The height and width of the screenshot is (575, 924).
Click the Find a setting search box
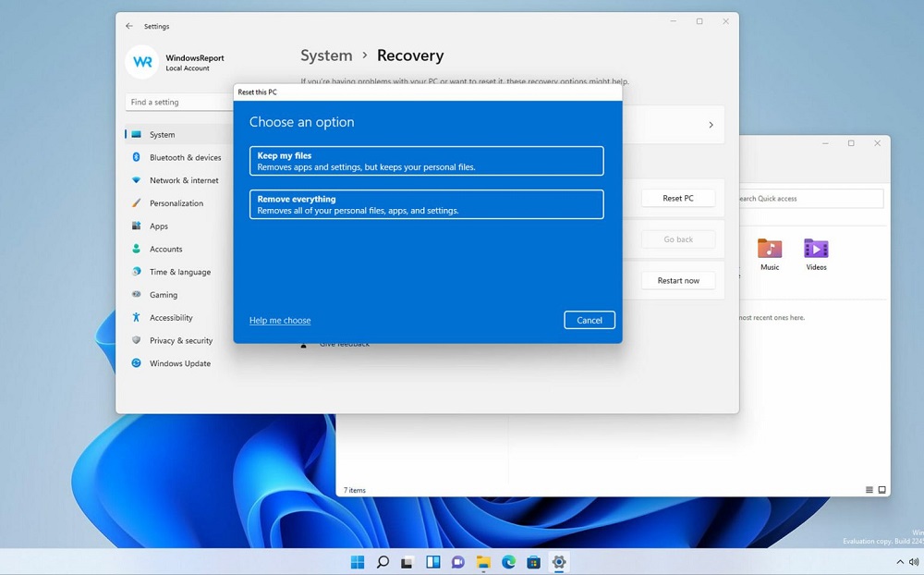tap(180, 102)
